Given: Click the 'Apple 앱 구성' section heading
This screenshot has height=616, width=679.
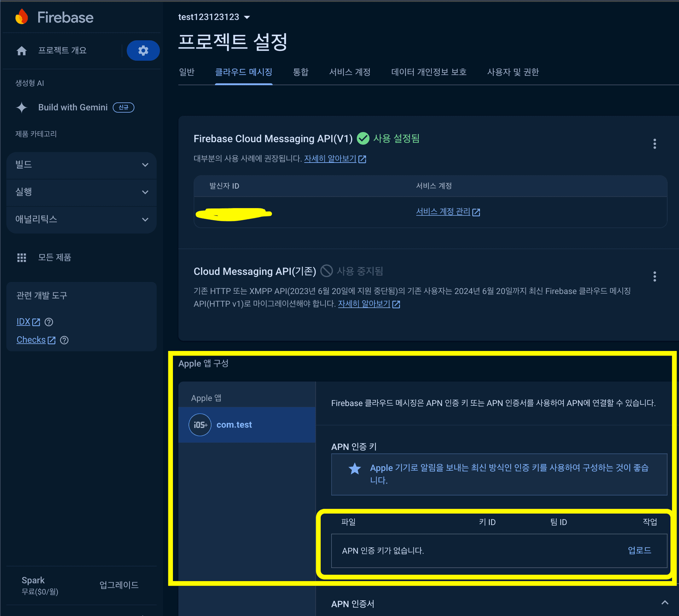Looking at the screenshot, I should [x=203, y=363].
